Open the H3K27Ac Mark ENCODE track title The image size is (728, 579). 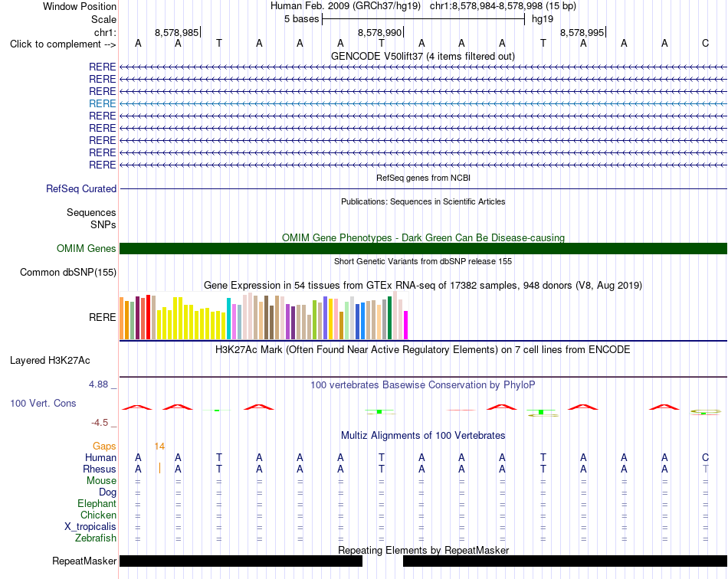click(422, 350)
